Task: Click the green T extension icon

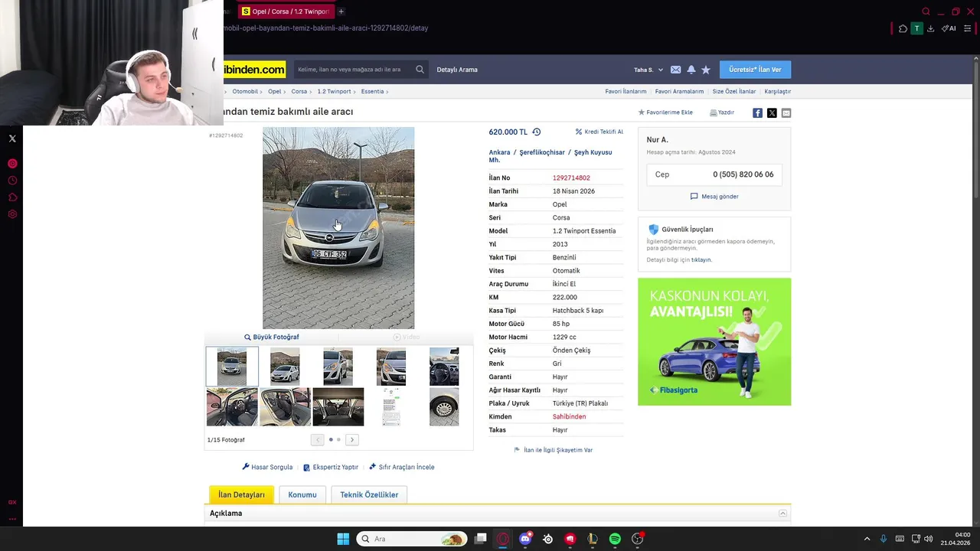Action: (x=916, y=28)
